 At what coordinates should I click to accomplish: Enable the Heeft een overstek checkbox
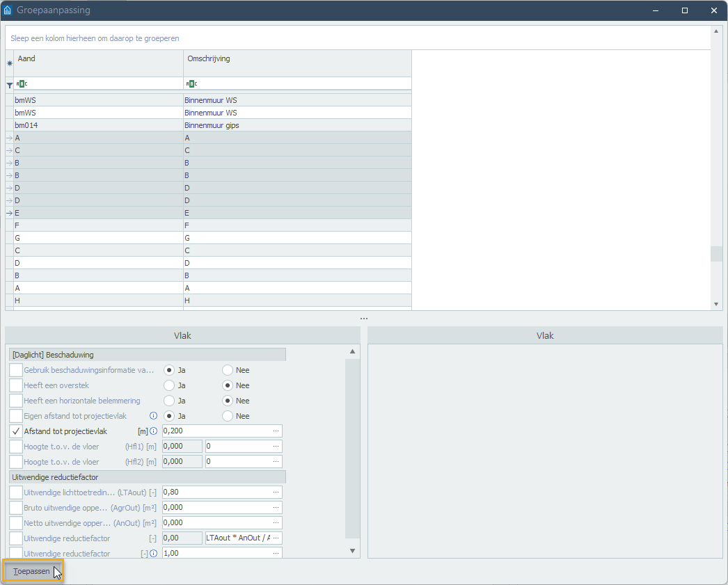click(16, 385)
